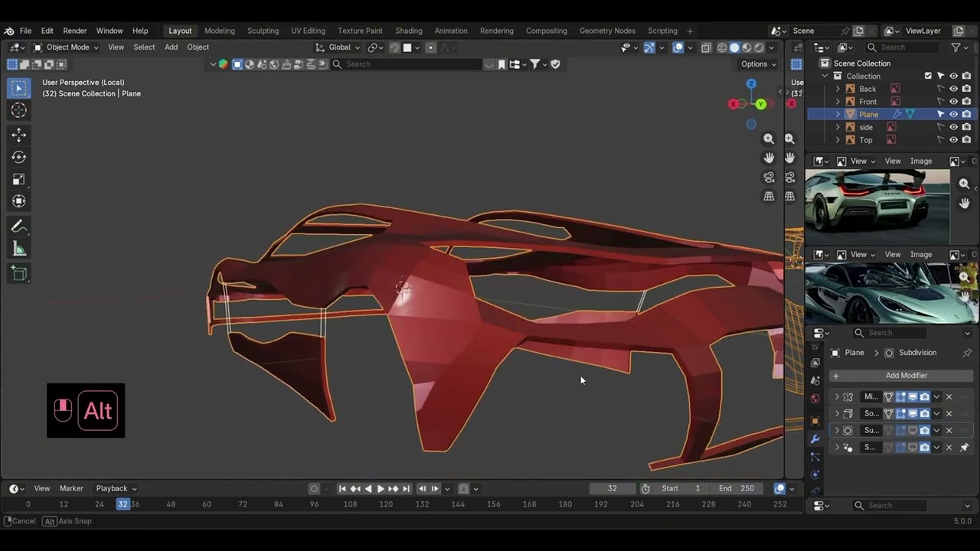Open the File menu
The height and width of the screenshot is (551, 980).
25,31
